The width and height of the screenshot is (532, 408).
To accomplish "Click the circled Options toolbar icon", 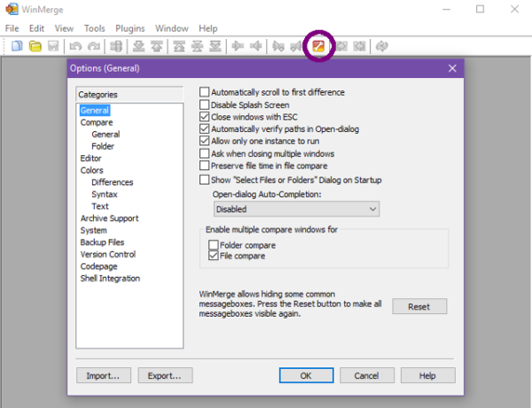I will [x=317, y=45].
